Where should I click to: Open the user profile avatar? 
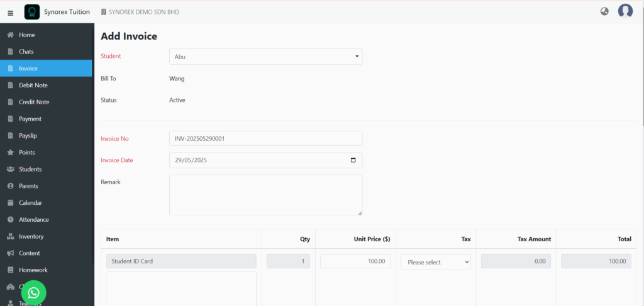tap(625, 11)
